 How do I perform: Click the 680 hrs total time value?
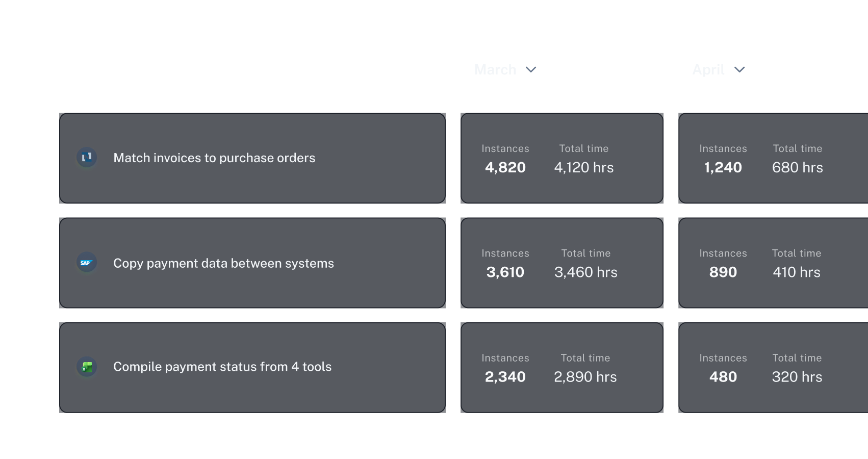797,167
